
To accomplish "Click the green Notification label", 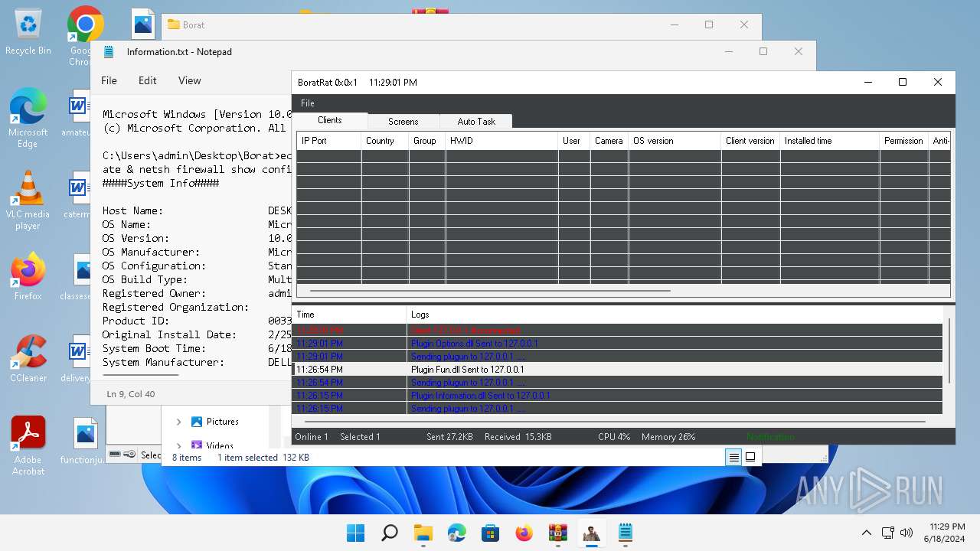I will (x=770, y=437).
